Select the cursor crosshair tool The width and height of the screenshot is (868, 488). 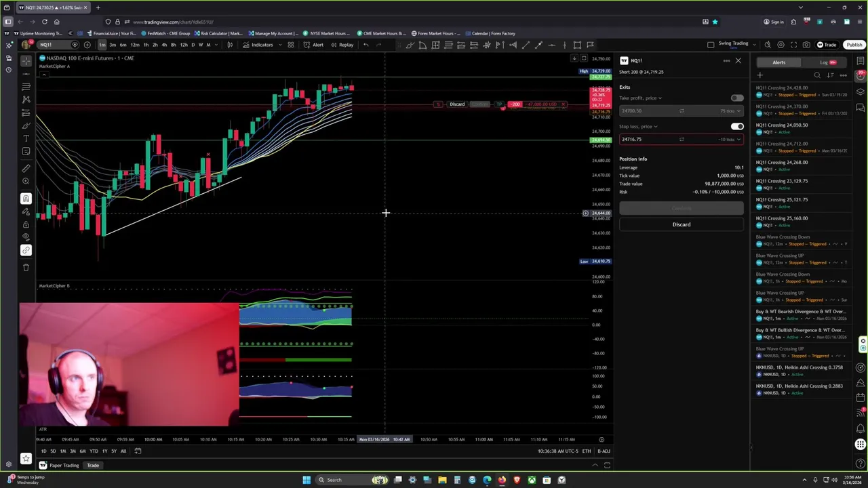(x=26, y=61)
